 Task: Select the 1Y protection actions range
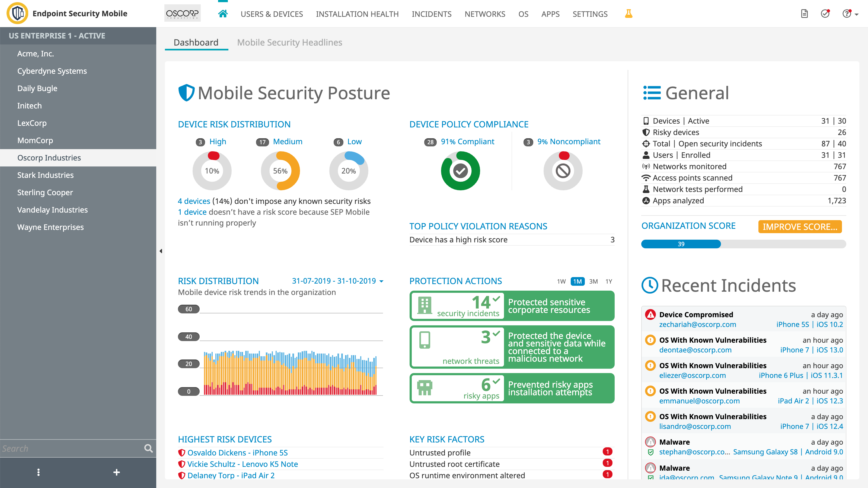[x=608, y=281]
